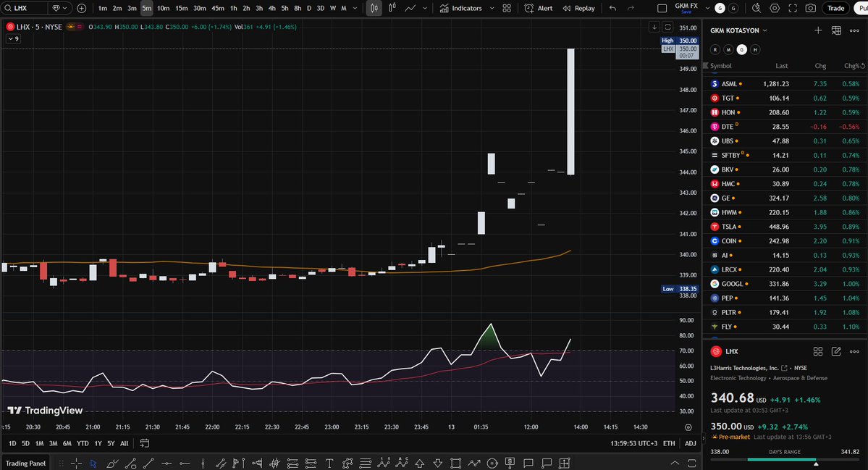Open timezone clock 13:59:53 UTC+3

[634, 443]
